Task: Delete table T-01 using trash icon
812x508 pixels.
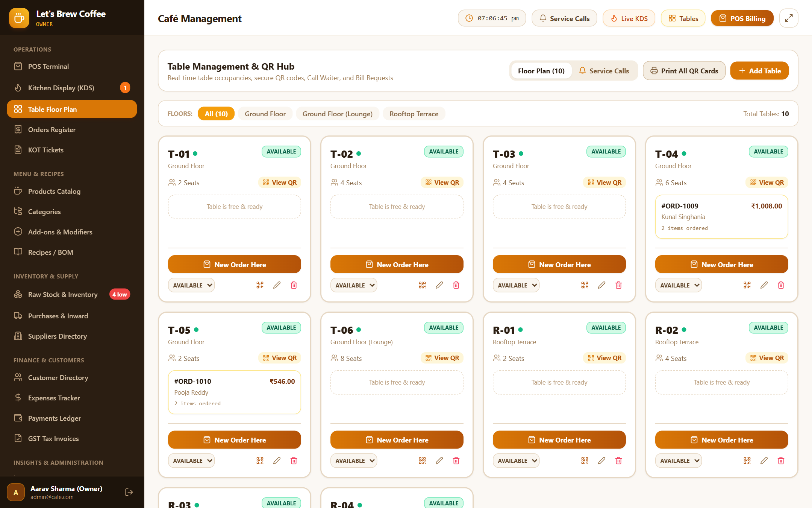Action: (294, 285)
